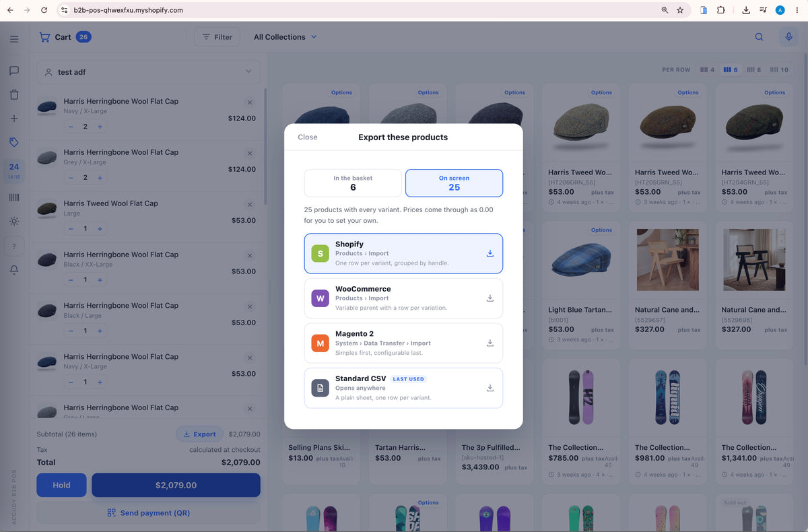Open Options on the Light Blue Tartan cap

click(x=601, y=230)
